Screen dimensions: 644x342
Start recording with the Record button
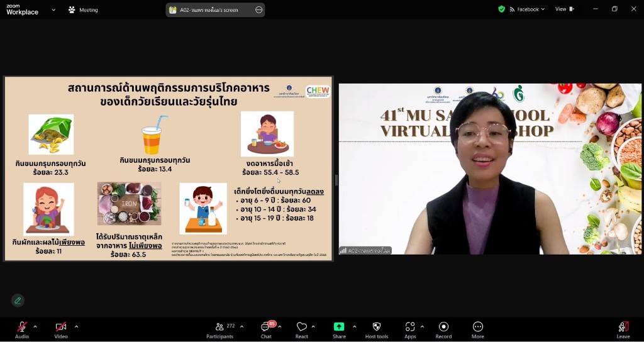tap(443, 329)
